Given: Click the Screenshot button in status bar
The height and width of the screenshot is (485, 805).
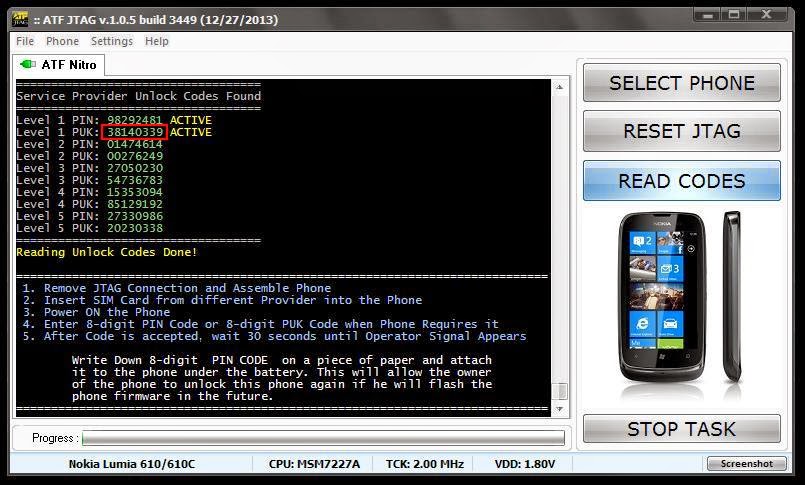Looking at the screenshot, I should point(746,463).
